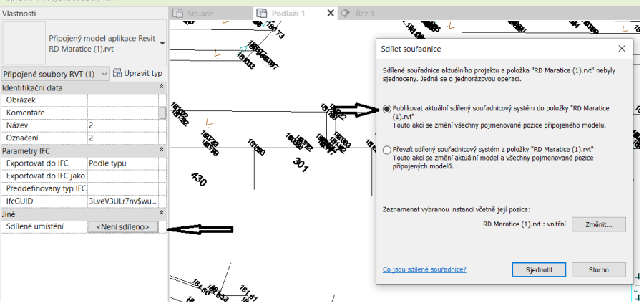The image size is (644, 306).
Task: Click the Komentáře value field
Action: tap(122, 113)
